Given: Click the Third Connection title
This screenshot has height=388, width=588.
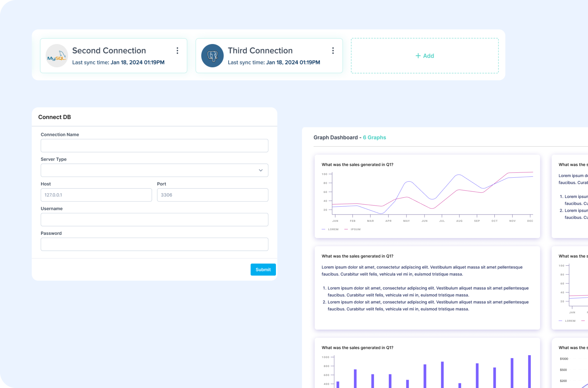Looking at the screenshot, I should click(260, 50).
